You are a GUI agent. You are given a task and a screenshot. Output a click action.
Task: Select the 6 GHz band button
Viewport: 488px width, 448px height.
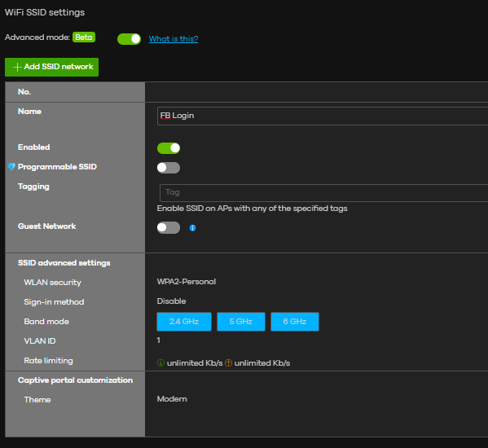[x=295, y=322]
